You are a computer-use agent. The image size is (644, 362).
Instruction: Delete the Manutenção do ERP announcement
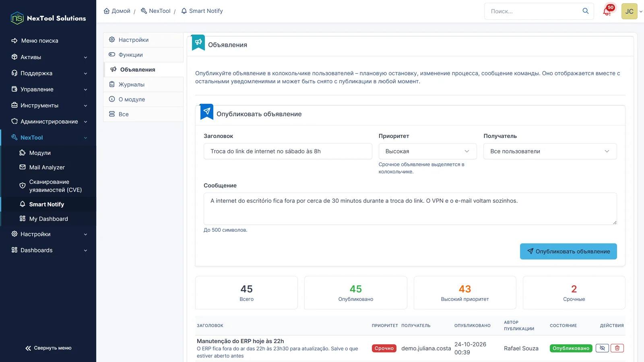(x=617, y=348)
